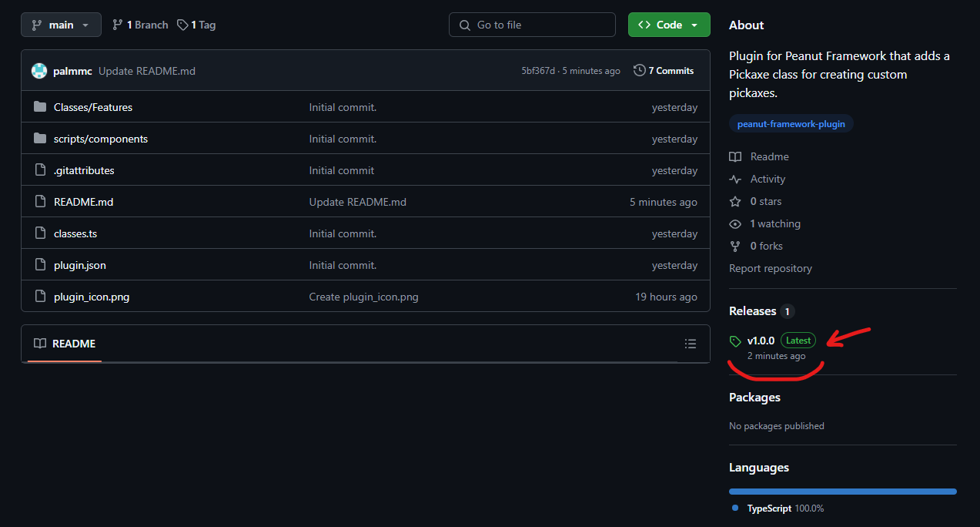Click the 1 watching link
The image size is (980, 527).
[x=775, y=223]
